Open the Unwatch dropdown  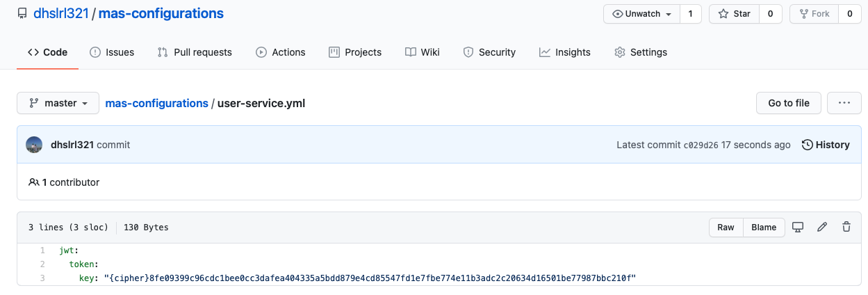(641, 14)
